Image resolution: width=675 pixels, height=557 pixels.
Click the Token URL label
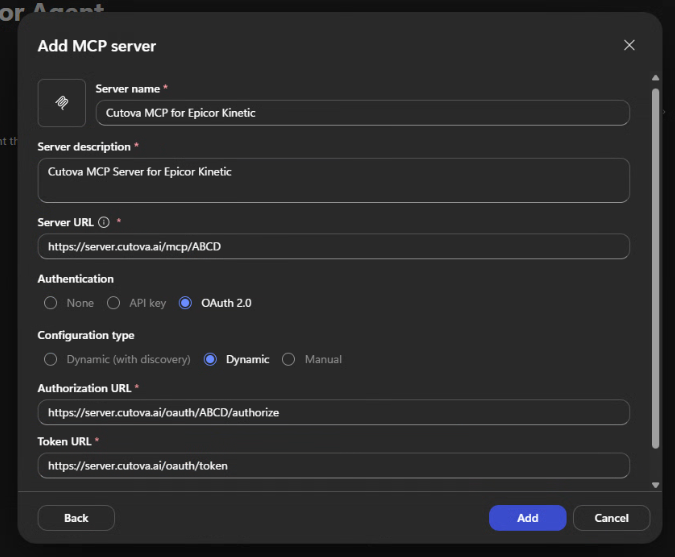65,442
